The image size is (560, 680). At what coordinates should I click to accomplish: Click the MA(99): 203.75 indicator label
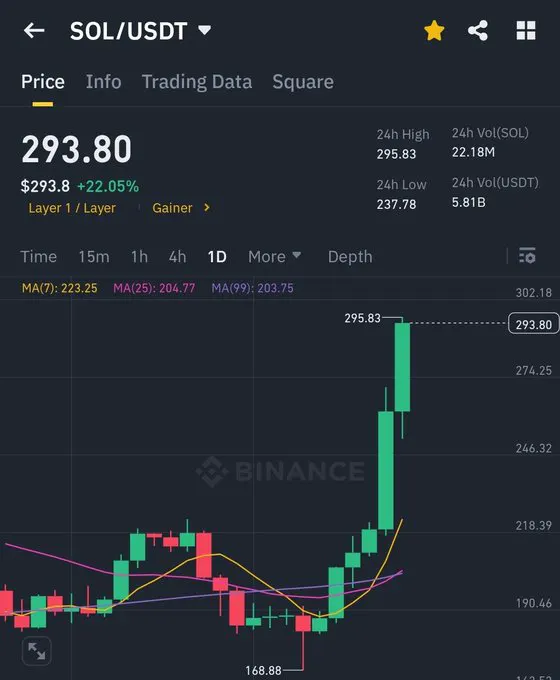[252, 288]
